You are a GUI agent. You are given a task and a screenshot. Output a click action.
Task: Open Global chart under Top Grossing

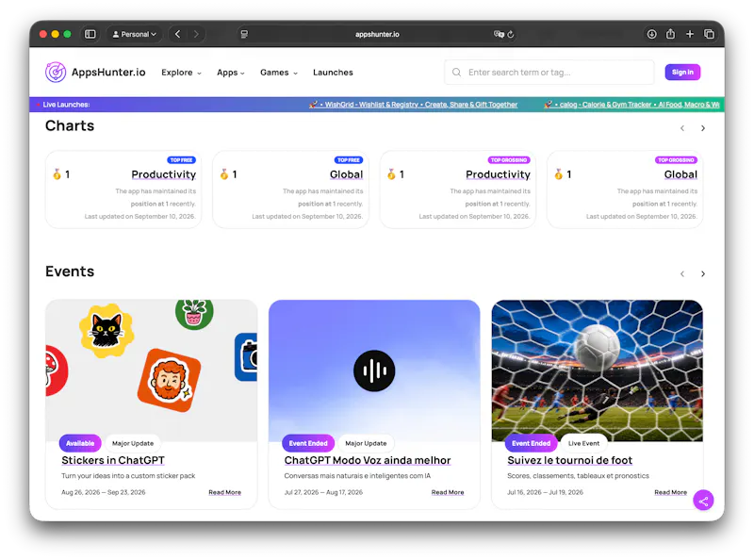click(x=680, y=174)
